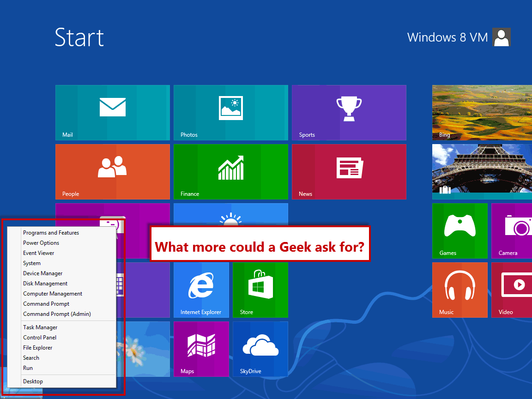Open the Finance app
This screenshot has width=532, height=399.
[x=230, y=171]
